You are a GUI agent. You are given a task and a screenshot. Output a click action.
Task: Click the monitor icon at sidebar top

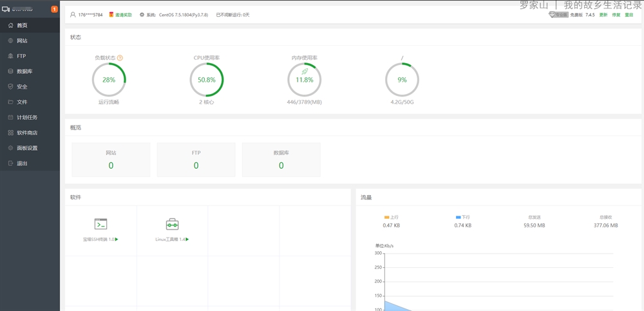click(6, 9)
